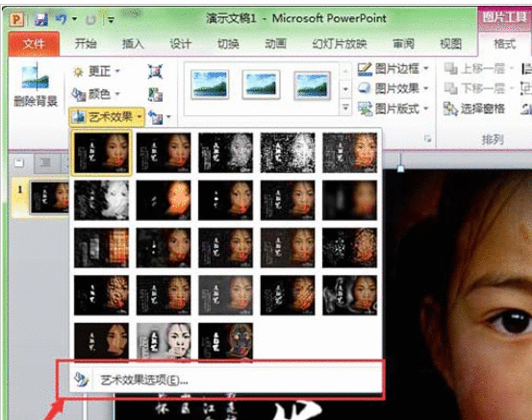Switch to the 开始 home tab
Screen dimensions: 532x420
pos(86,44)
